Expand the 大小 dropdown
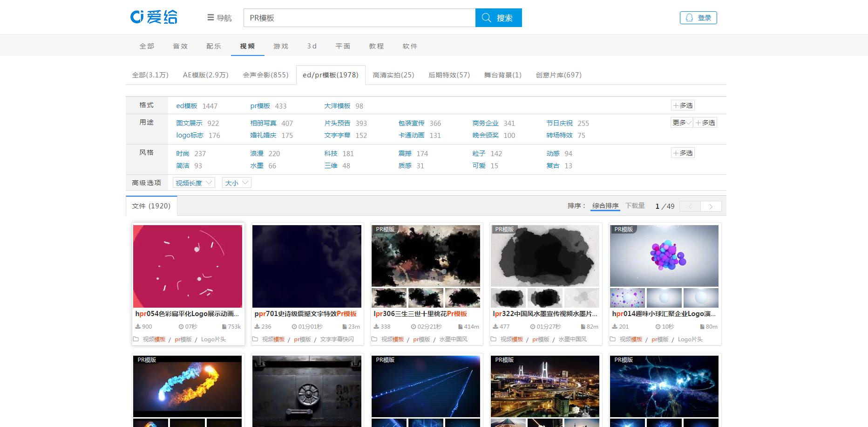868x427 pixels. click(x=236, y=182)
